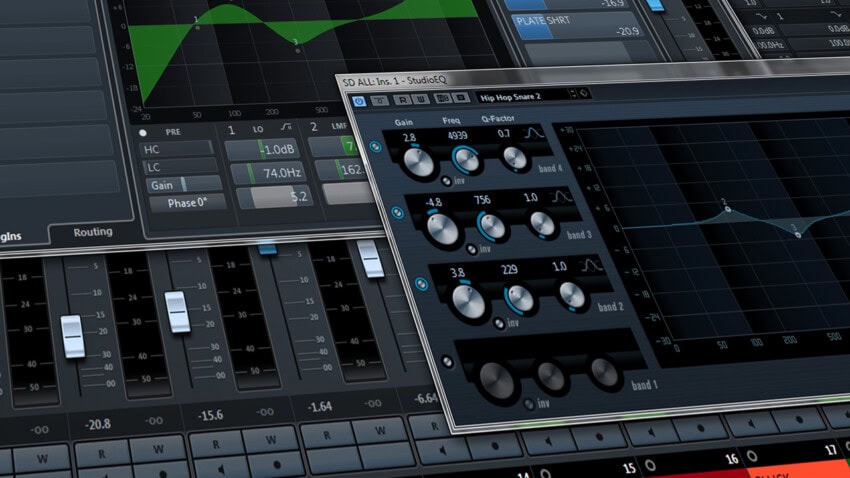Image resolution: width=850 pixels, height=478 pixels.
Task: Click W write automation on -20.8 channel
Action: [157, 449]
